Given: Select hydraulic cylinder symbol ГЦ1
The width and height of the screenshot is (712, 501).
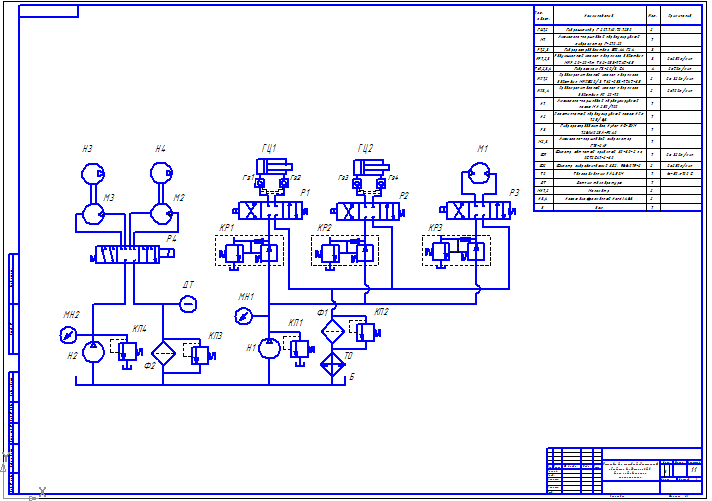Looking at the screenshot, I should point(274,166).
